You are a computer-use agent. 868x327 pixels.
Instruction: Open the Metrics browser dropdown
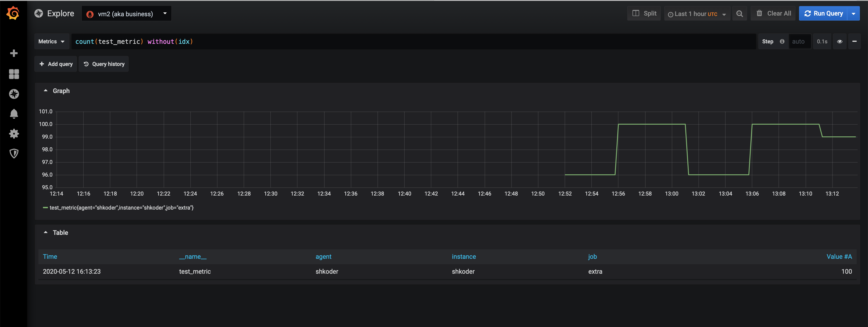click(x=52, y=41)
